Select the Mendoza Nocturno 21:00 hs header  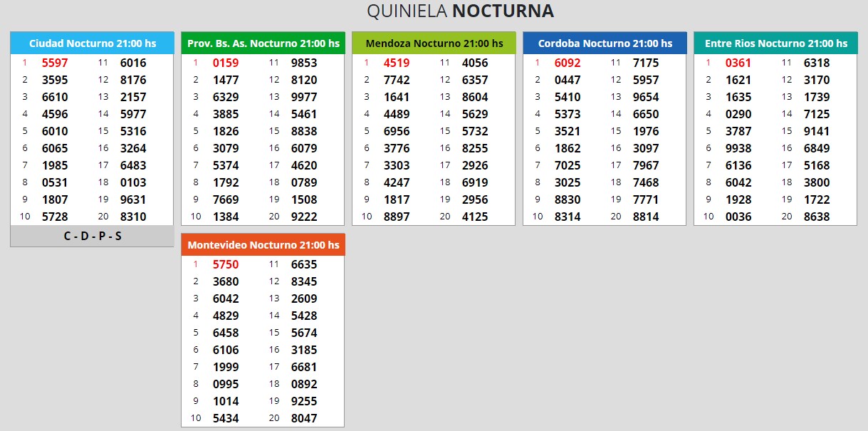click(434, 43)
